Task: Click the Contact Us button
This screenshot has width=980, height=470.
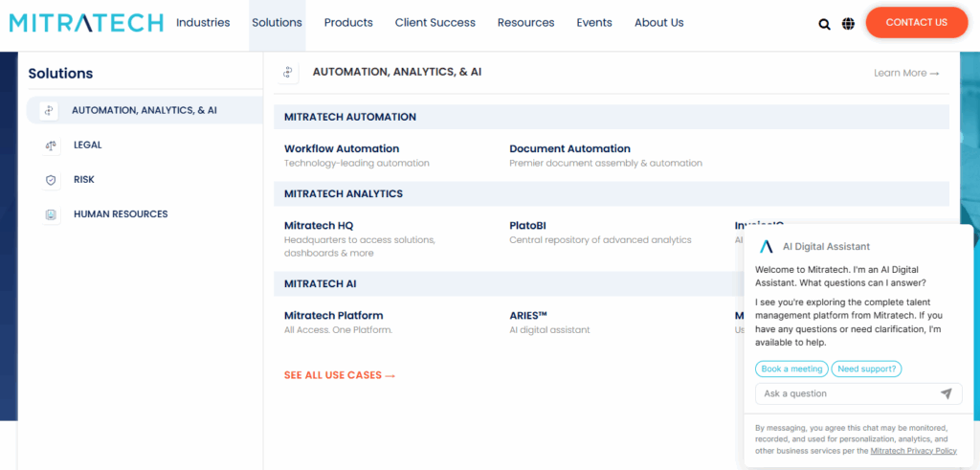Action: point(916,23)
